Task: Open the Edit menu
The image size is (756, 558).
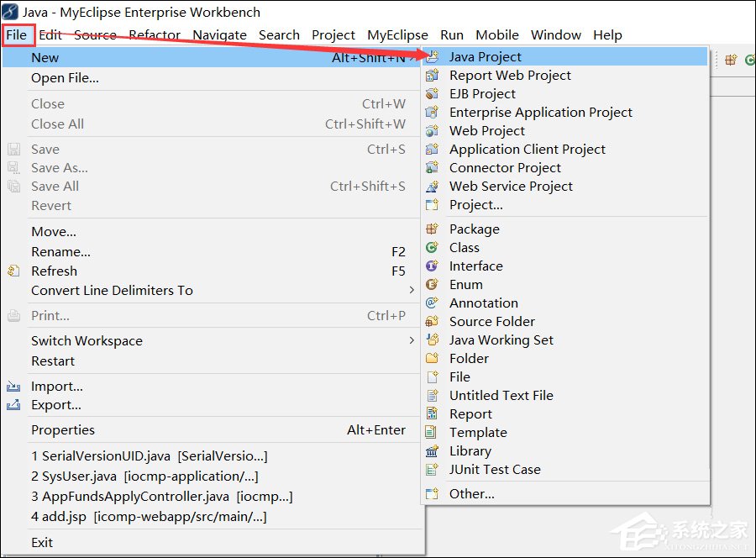Action: 50,34
